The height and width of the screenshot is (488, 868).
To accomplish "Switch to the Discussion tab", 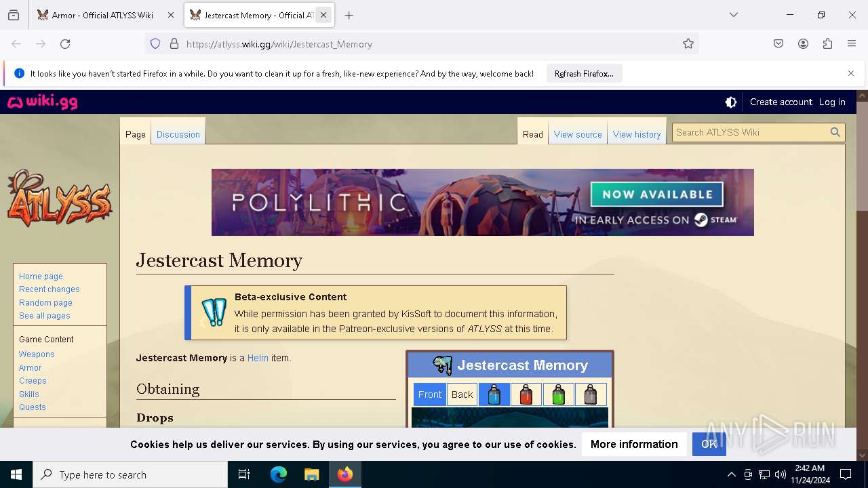I will tap(178, 134).
